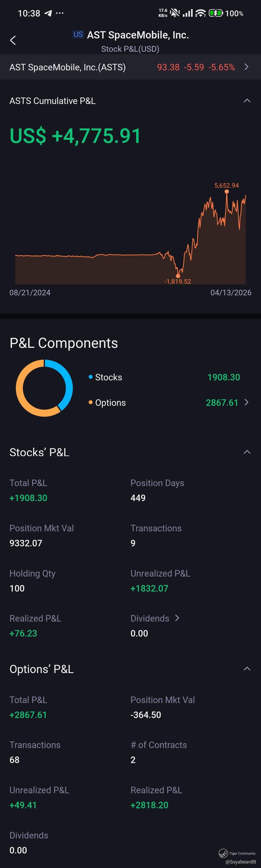Image resolution: width=261 pixels, height=868 pixels.
Task: Tap the chart high point 5,652.94
Action: [227, 191]
